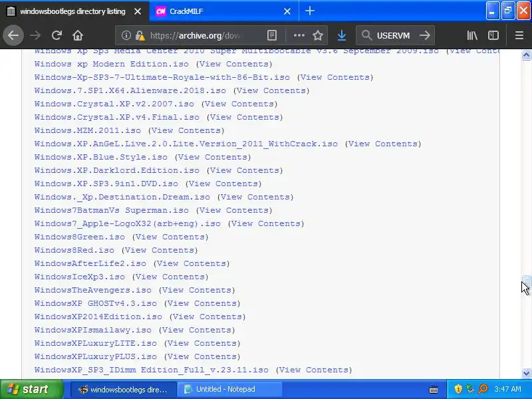The height and width of the screenshot is (399, 532).
Task: Open the hamburger application menu
Action: pos(519,35)
